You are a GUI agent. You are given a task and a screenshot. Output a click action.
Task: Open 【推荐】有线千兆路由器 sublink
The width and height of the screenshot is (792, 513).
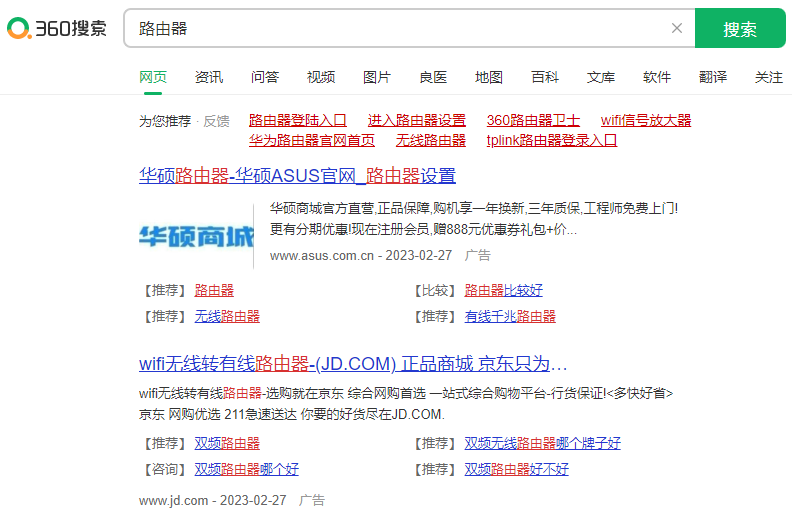click(x=510, y=317)
